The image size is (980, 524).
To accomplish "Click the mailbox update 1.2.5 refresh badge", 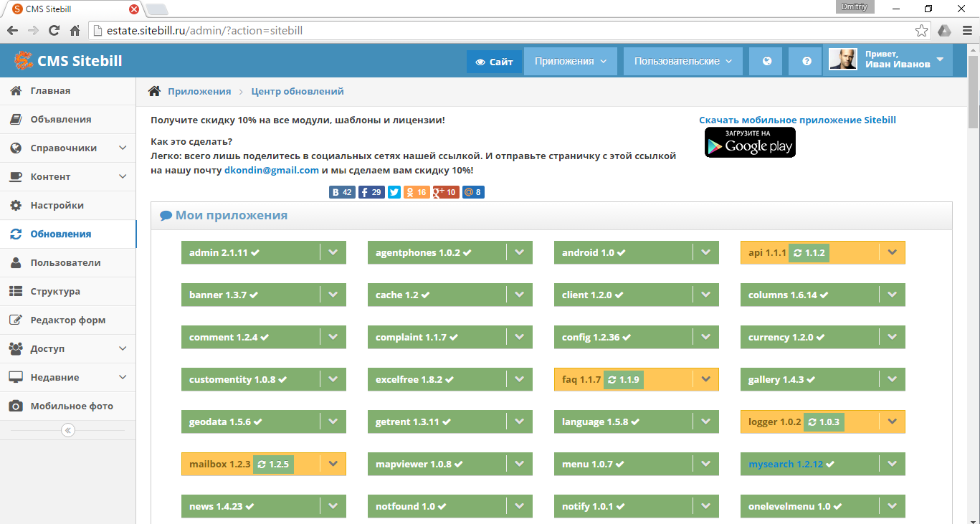I will point(273,465).
